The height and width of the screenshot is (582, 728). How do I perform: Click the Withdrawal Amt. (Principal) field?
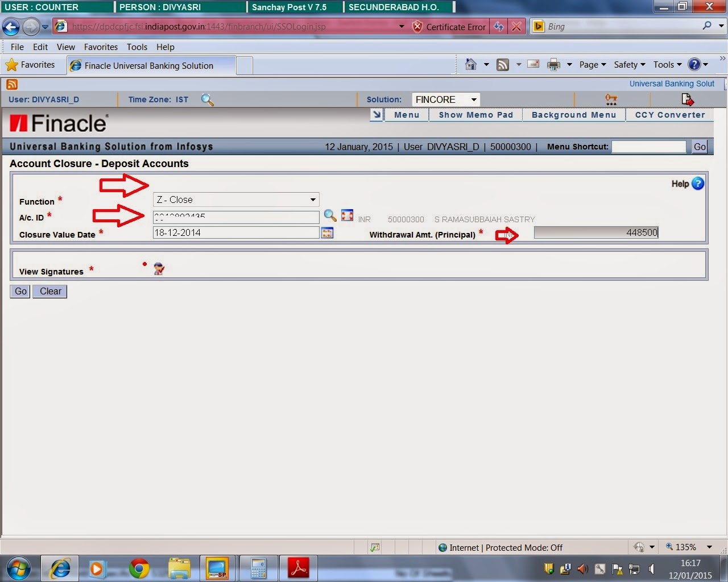pos(596,232)
